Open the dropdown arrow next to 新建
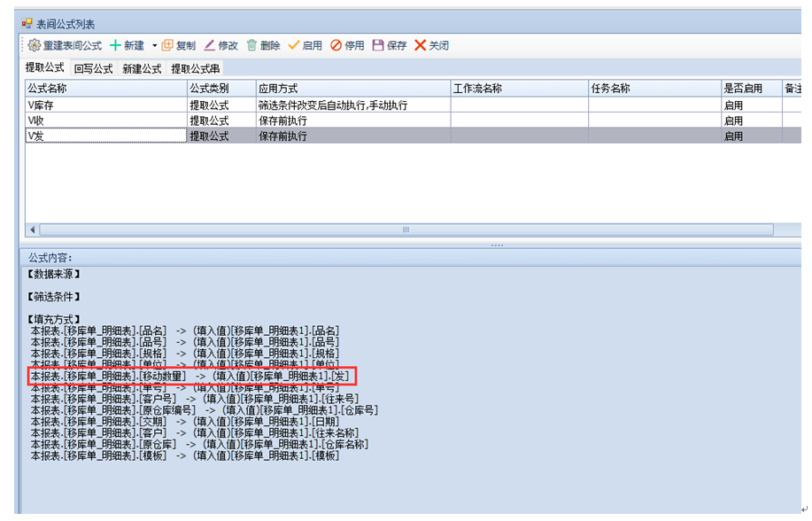 [154, 45]
